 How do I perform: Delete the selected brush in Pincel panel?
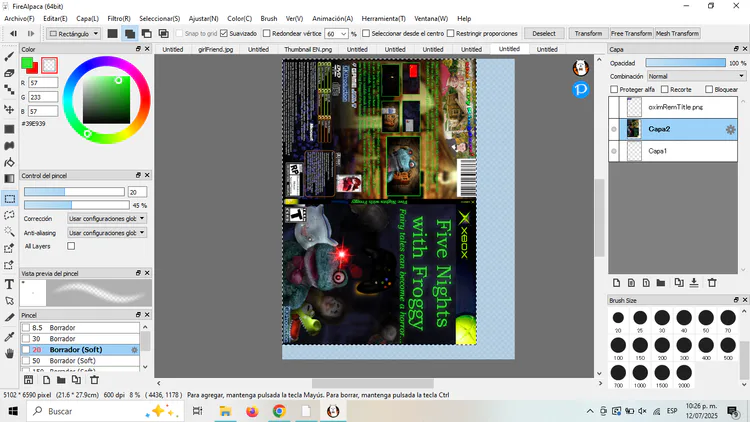point(95,380)
